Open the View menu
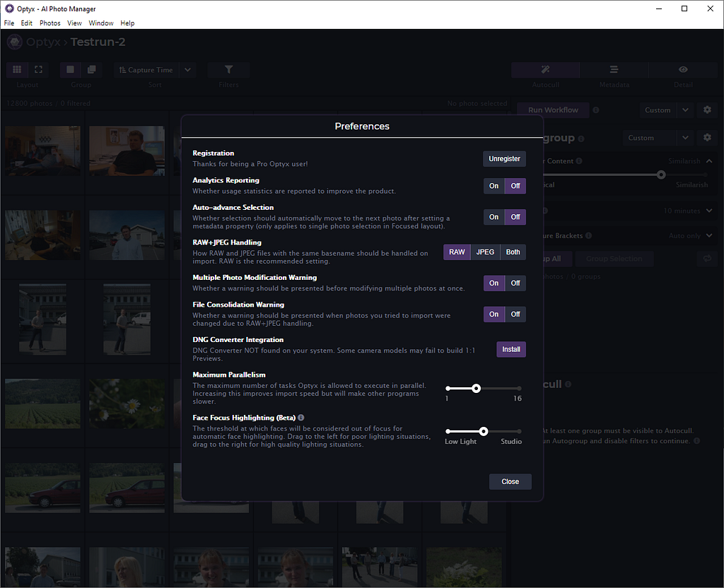This screenshot has height=588, width=724. [x=74, y=23]
